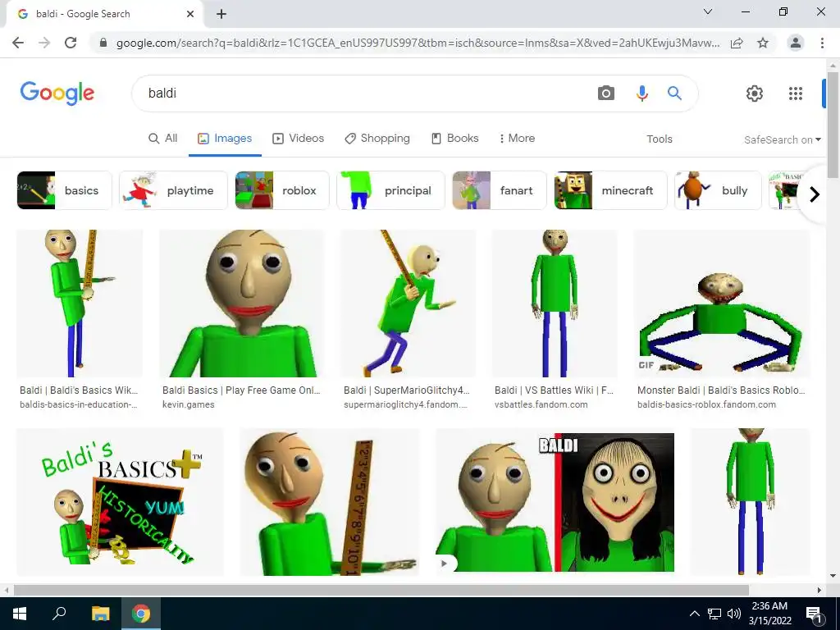This screenshot has width=840, height=630.
Task: Open the VS Battles Wiki Baldi image
Action: 555,304
